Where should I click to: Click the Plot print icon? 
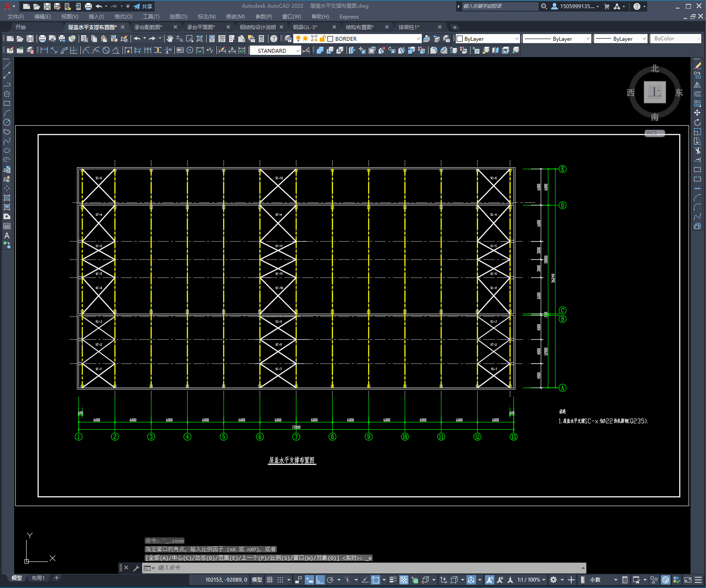click(x=42, y=39)
